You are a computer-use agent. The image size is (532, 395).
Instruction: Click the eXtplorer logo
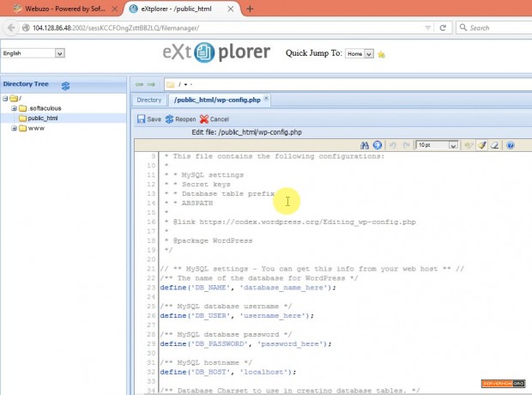pos(216,52)
